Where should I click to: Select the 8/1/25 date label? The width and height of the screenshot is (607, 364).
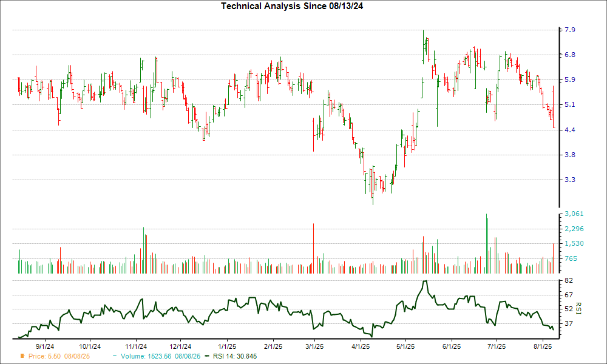click(542, 346)
